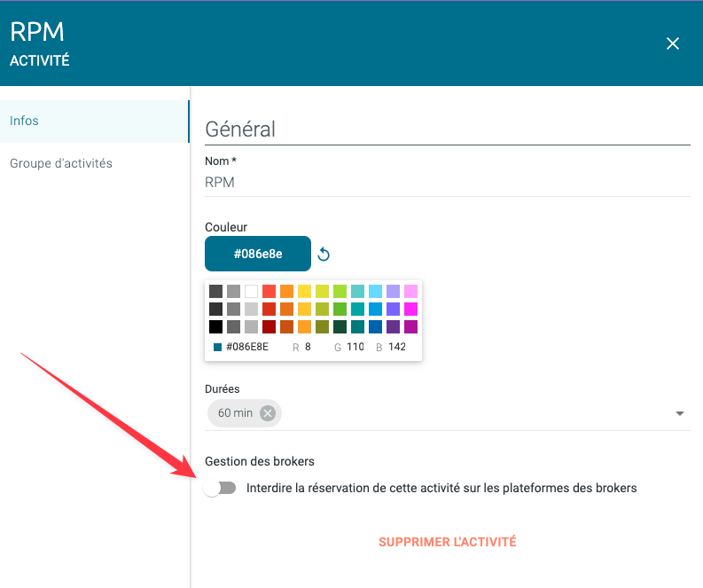The width and height of the screenshot is (703, 588).
Task: Reset the color with the undo arrow icon
Action: [324, 255]
